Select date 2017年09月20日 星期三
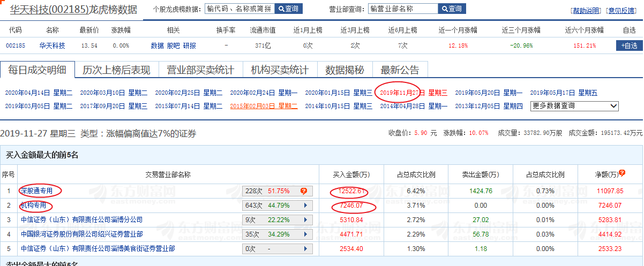Screen dimensions: 644x266 pyautogui.click(x=114, y=106)
